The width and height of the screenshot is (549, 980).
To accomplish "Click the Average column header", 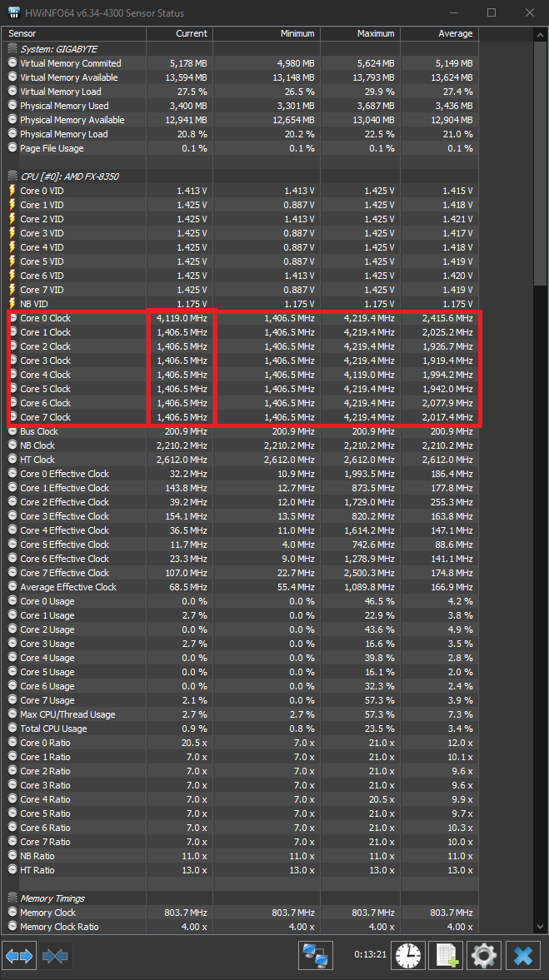I will [x=440, y=34].
